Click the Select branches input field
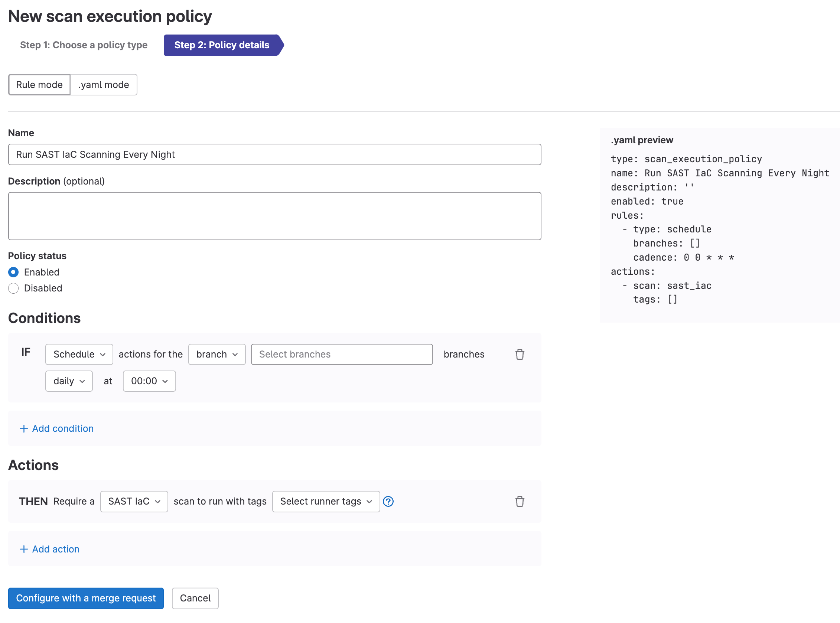This screenshot has width=840, height=623. click(x=341, y=354)
